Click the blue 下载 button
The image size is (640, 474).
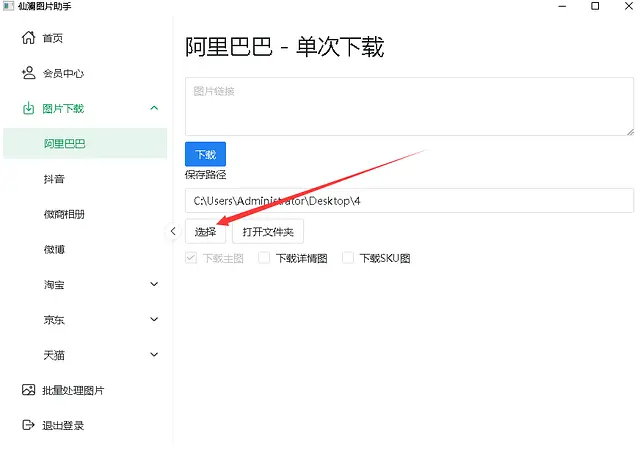pyautogui.click(x=205, y=154)
